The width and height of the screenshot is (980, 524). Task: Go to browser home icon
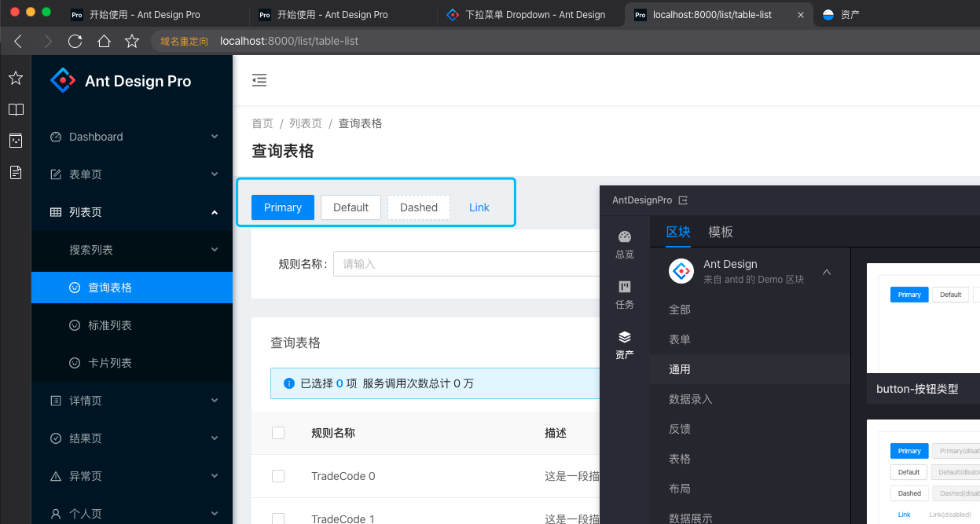(104, 41)
